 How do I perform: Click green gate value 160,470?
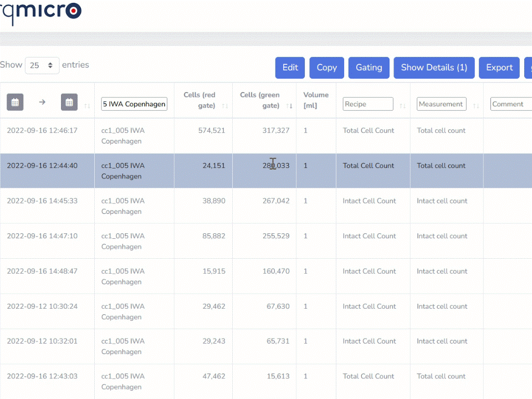(276, 271)
